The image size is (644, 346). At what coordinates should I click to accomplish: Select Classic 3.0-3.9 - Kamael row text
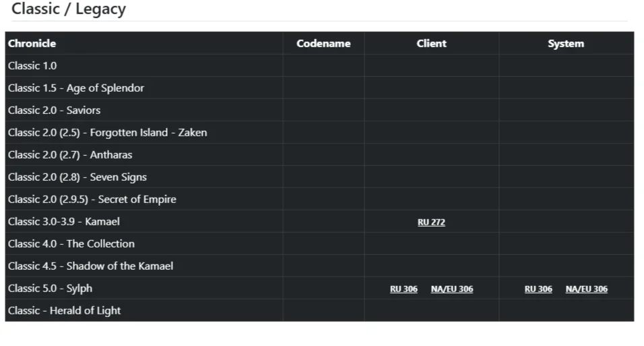click(64, 222)
